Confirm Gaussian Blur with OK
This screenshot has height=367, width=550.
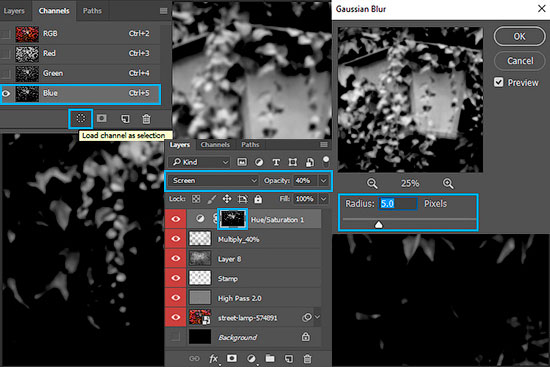pos(519,36)
